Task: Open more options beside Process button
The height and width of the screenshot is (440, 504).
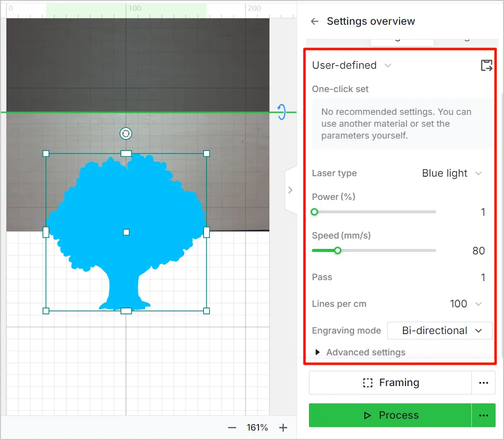Action: [483, 415]
